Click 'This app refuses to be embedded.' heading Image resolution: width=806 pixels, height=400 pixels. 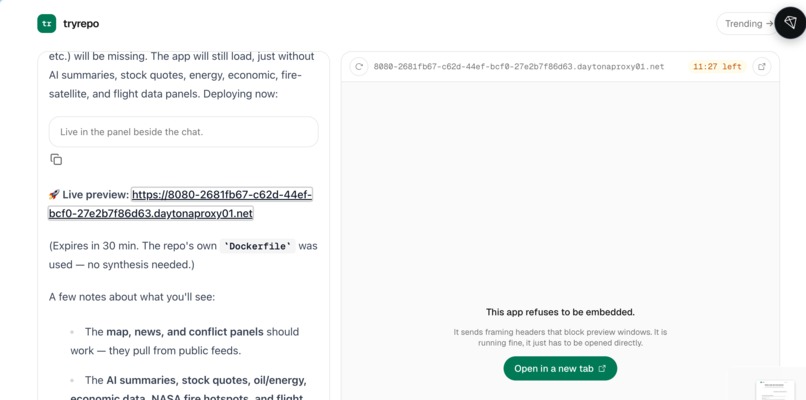pyautogui.click(x=560, y=312)
